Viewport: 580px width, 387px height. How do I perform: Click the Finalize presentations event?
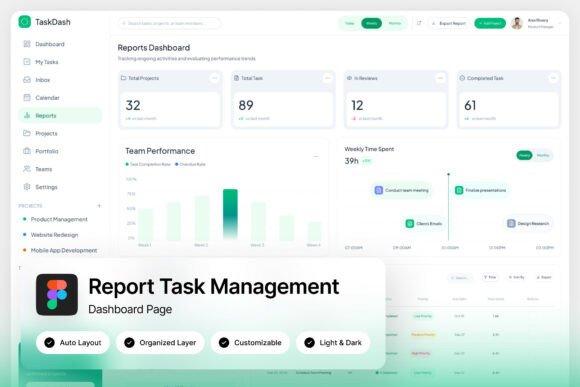pos(481,190)
